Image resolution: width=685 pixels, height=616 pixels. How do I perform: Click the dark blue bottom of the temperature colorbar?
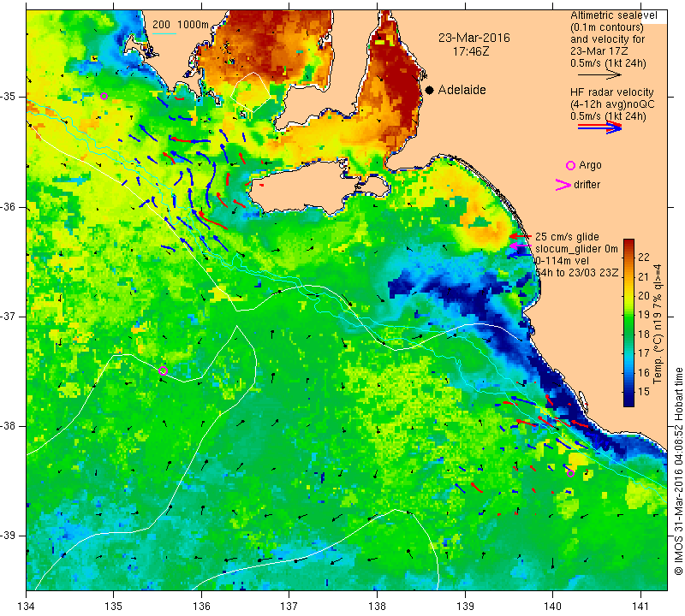(x=628, y=400)
